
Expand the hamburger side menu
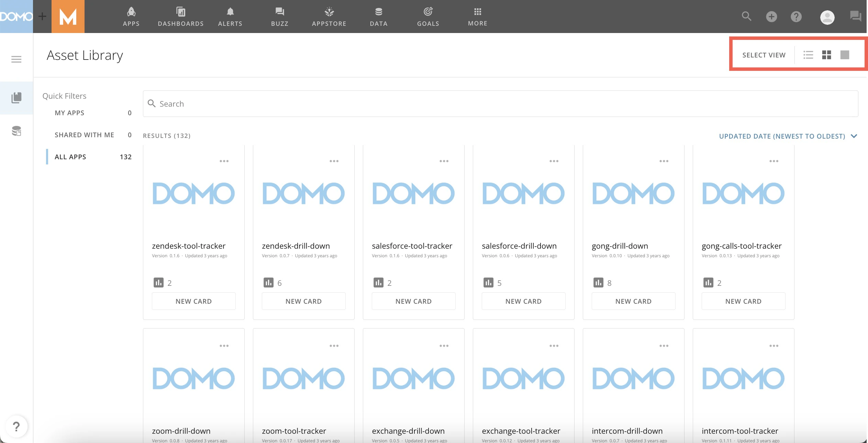(16, 60)
